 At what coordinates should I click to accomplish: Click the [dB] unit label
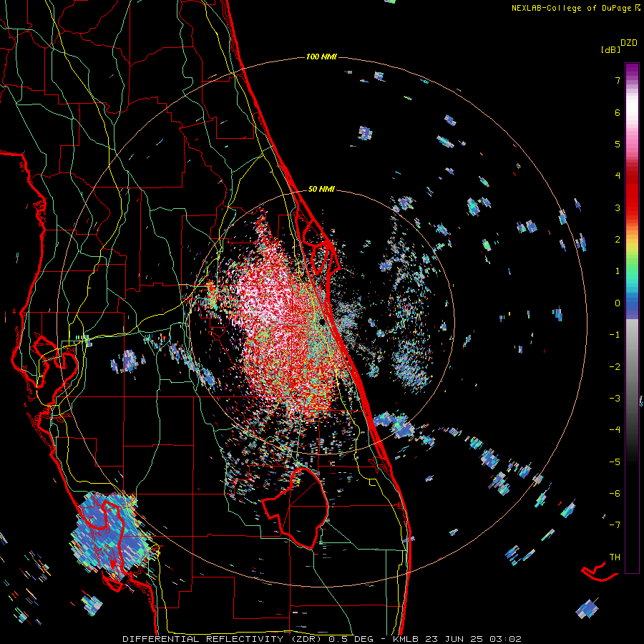(610, 49)
